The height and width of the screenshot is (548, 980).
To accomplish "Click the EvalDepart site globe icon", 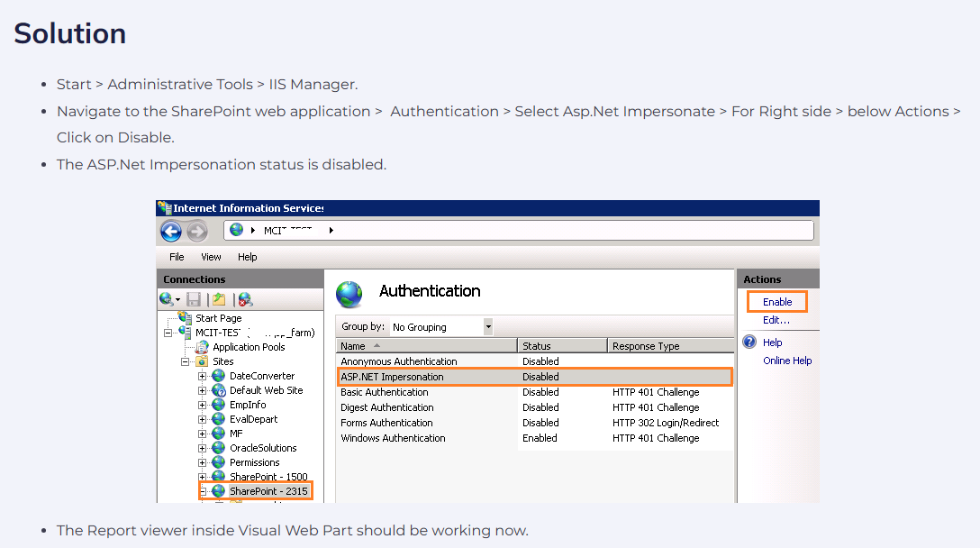I will click(x=218, y=419).
